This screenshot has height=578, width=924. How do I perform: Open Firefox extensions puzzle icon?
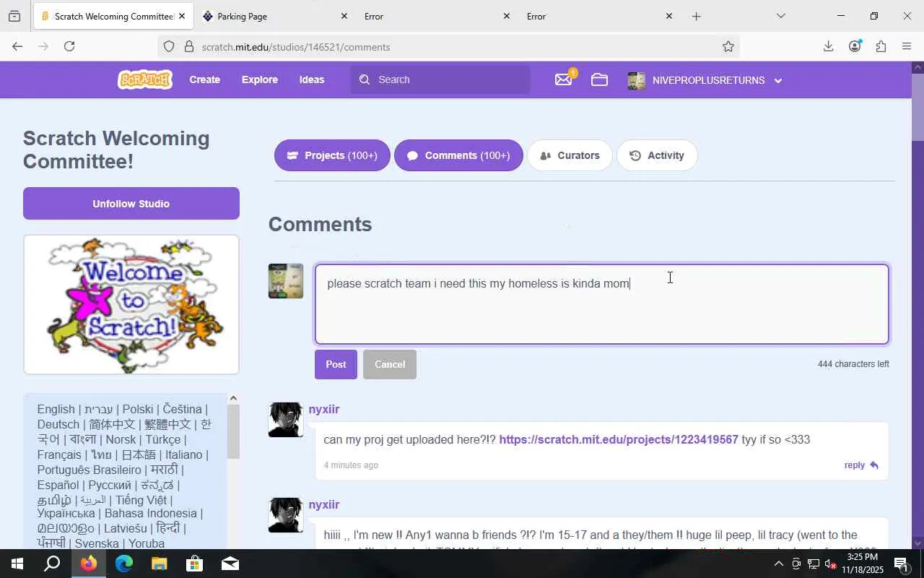click(x=881, y=46)
